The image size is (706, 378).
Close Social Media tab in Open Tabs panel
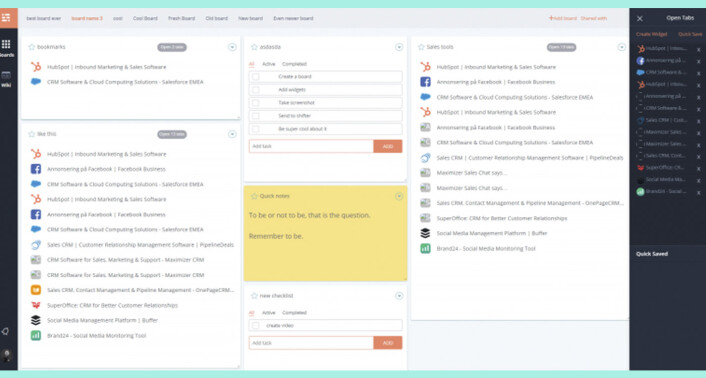click(x=698, y=180)
